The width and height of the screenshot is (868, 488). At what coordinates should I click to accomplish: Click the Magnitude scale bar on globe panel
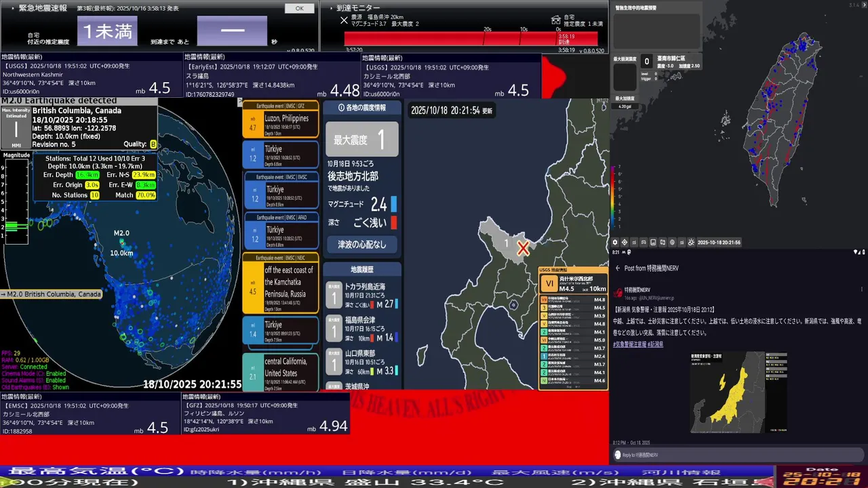16,201
